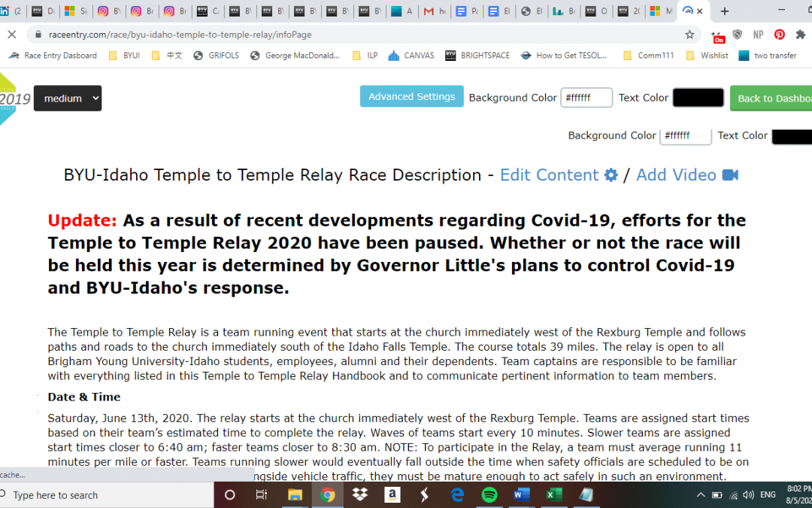Screen dimensions: 812x508
Task: Expand the medium size dropdown
Action: tap(68, 99)
